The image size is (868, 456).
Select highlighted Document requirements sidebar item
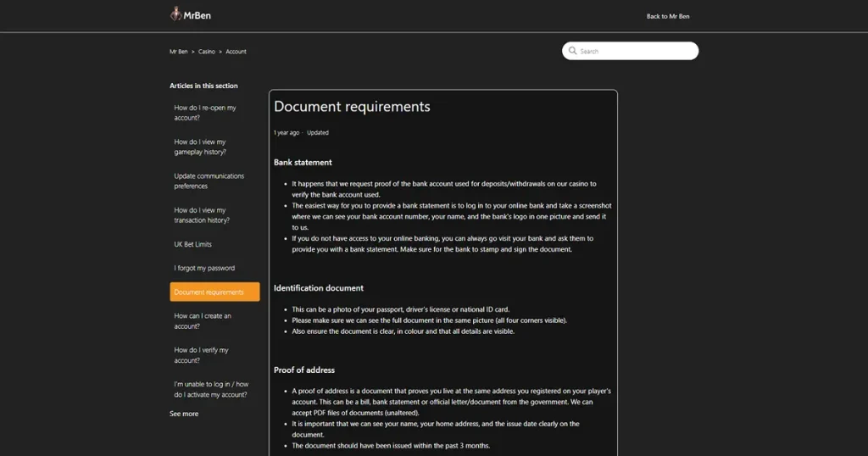(214, 292)
